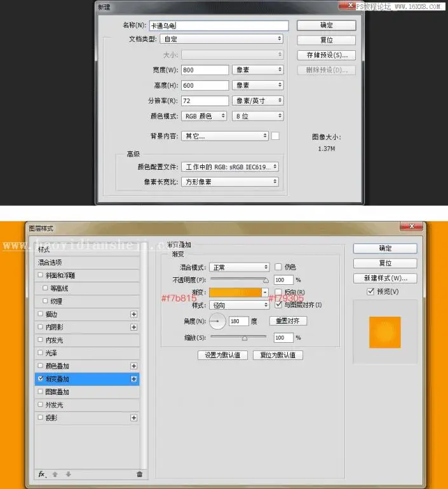Toggle 反向 checkbox
This screenshot has height=489, width=448.
(278, 292)
